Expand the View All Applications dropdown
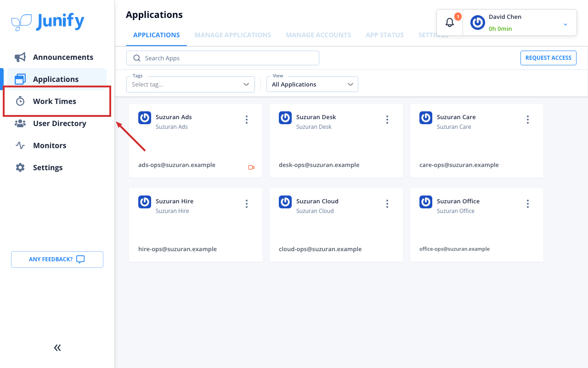Image resolution: width=588 pixels, height=368 pixels. point(312,84)
